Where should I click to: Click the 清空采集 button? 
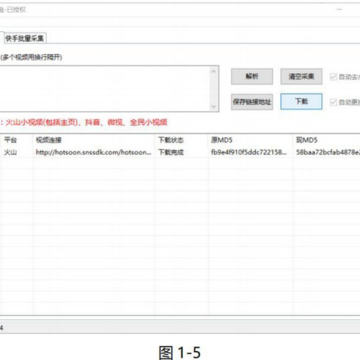[x=301, y=77]
